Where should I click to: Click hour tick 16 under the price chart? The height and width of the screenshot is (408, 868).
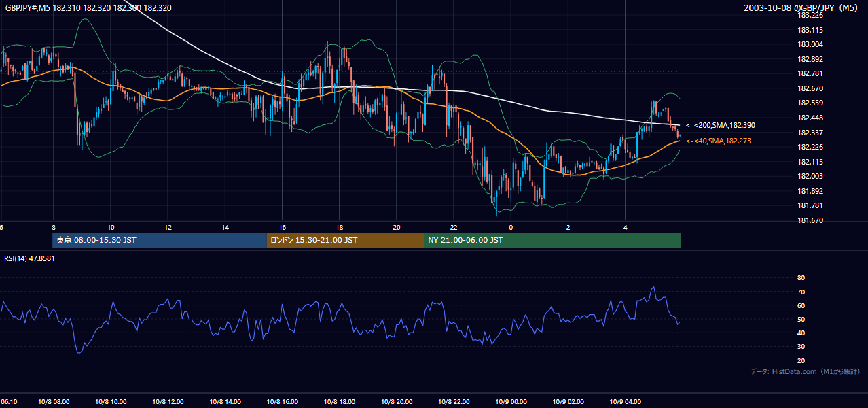tap(283, 228)
